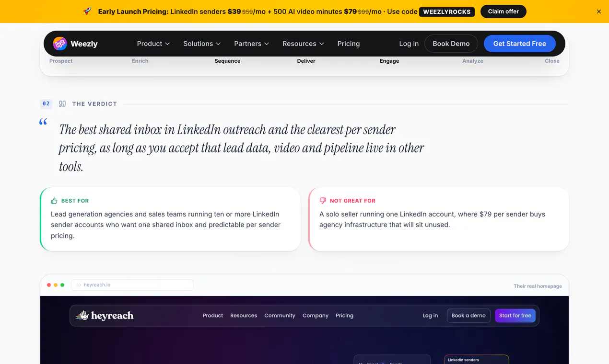Expand the Partners dropdown chevron

click(267, 44)
